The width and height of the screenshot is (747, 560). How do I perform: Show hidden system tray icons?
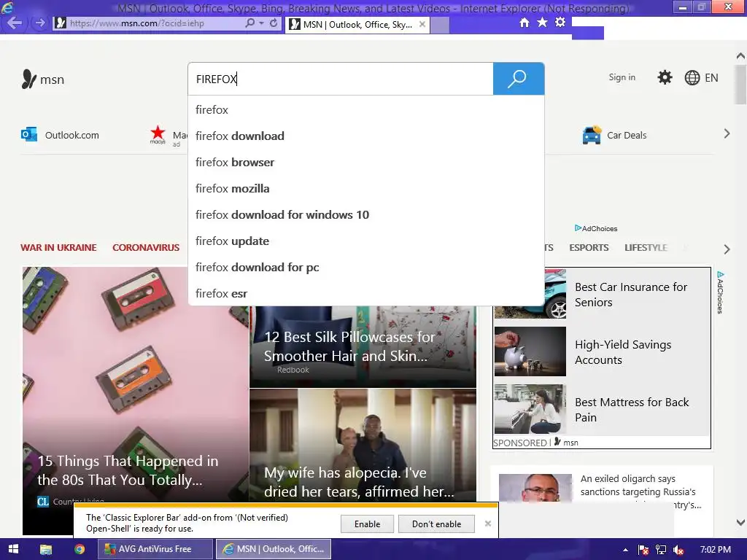(x=625, y=550)
